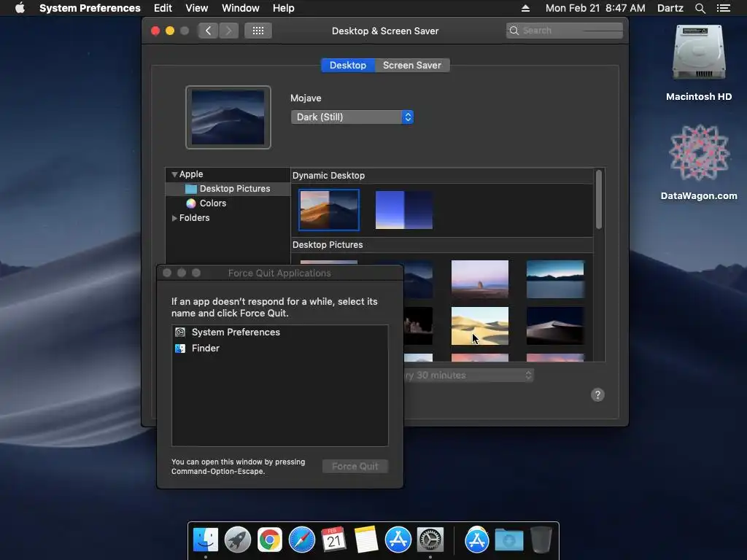Minimize the Desktop & Screen Saver window
Screen dimensions: 747x560
coord(169,31)
